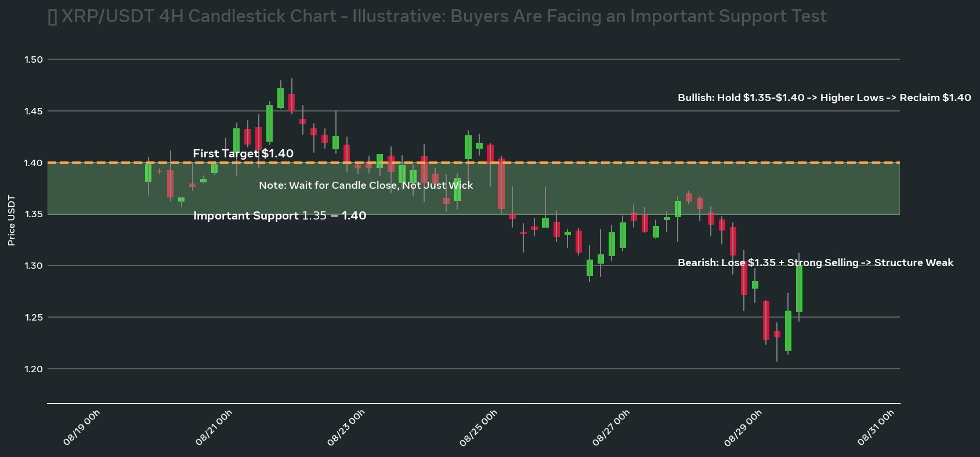Click the 'Important Support 1.35 – 1.40' label
980x457 pixels.
tap(280, 215)
